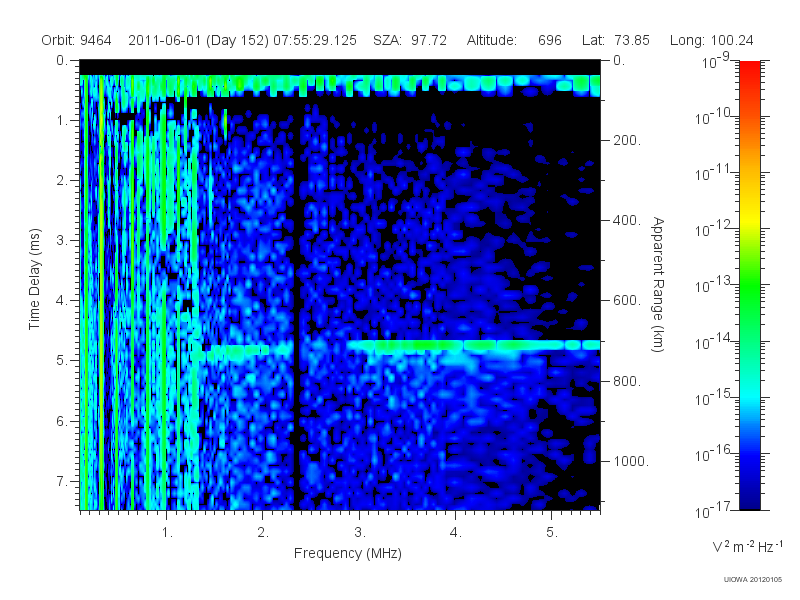This screenshot has width=800, height=600.
Task: Select the SZA: 97.72 value
Action: [410, 40]
